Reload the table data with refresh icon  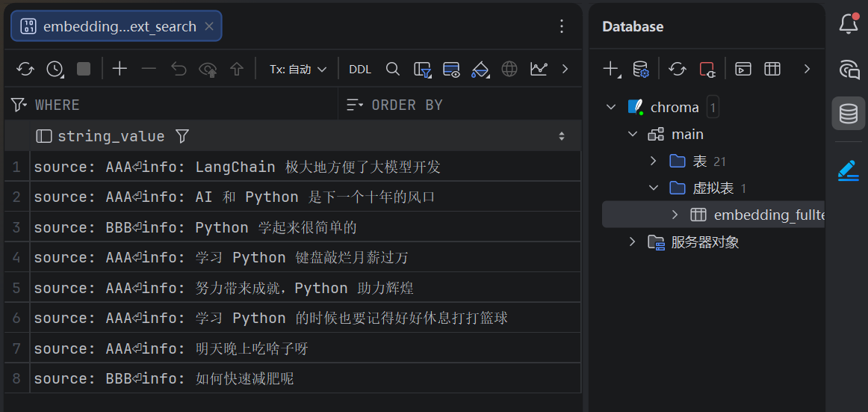(x=25, y=70)
